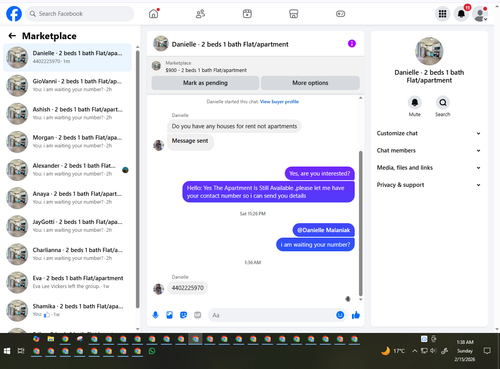
Task: Attach a file with the photo icon
Action: [169, 315]
